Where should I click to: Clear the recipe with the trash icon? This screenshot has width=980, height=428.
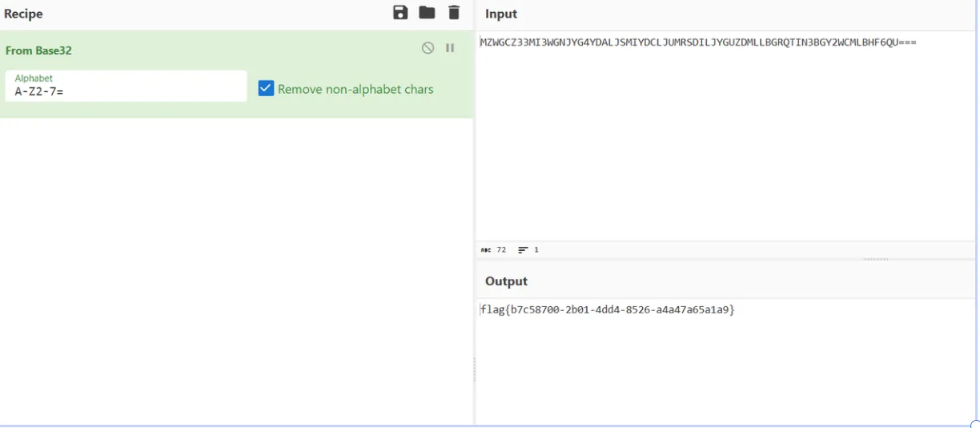pyautogui.click(x=454, y=13)
